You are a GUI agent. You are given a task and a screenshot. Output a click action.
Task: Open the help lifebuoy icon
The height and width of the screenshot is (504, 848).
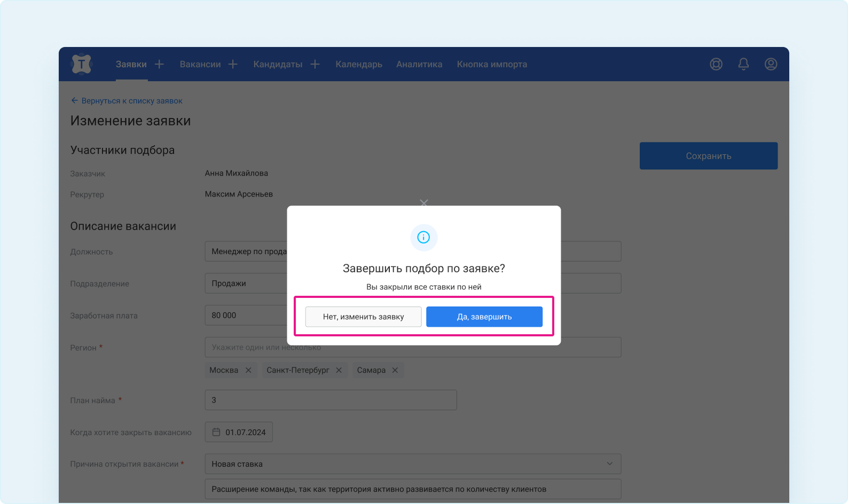pyautogui.click(x=716, y=64)
